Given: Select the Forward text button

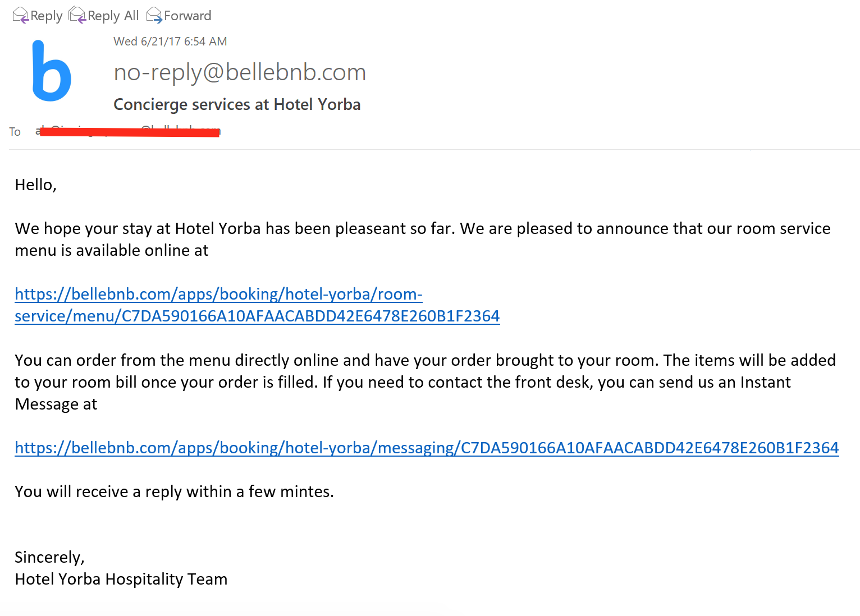Looking at the screenshot, I should click(x=187, y=16).
